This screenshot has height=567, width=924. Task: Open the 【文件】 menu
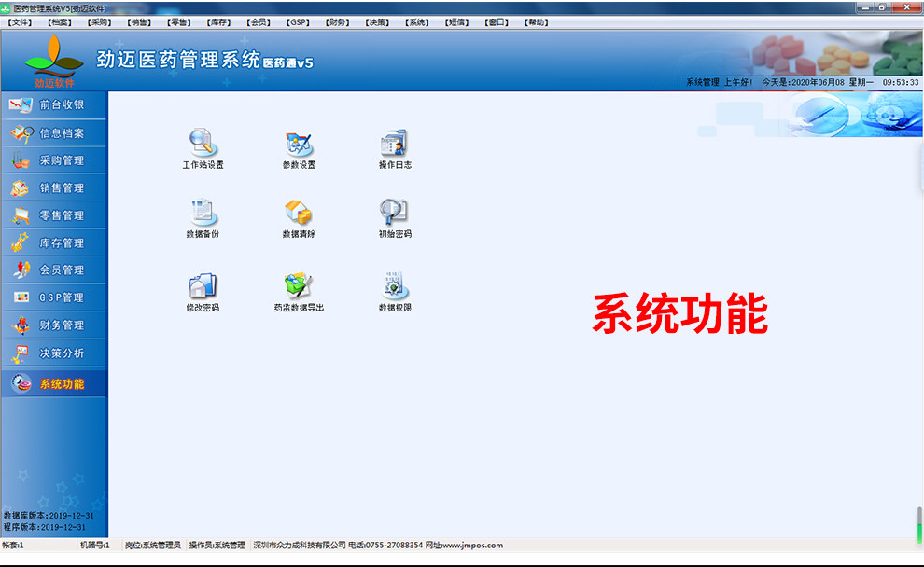coord(20,22)
